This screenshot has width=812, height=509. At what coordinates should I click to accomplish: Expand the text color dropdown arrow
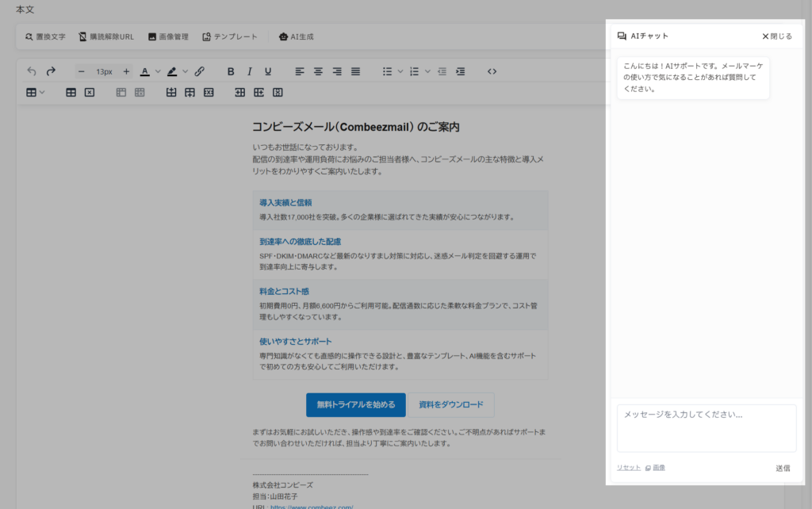tap(158, 71)
